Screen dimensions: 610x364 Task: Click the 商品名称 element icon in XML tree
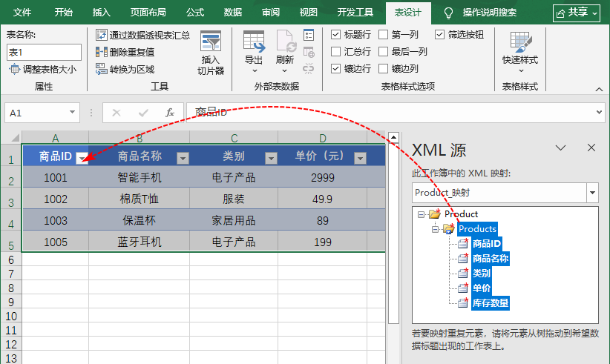[462, 258]
